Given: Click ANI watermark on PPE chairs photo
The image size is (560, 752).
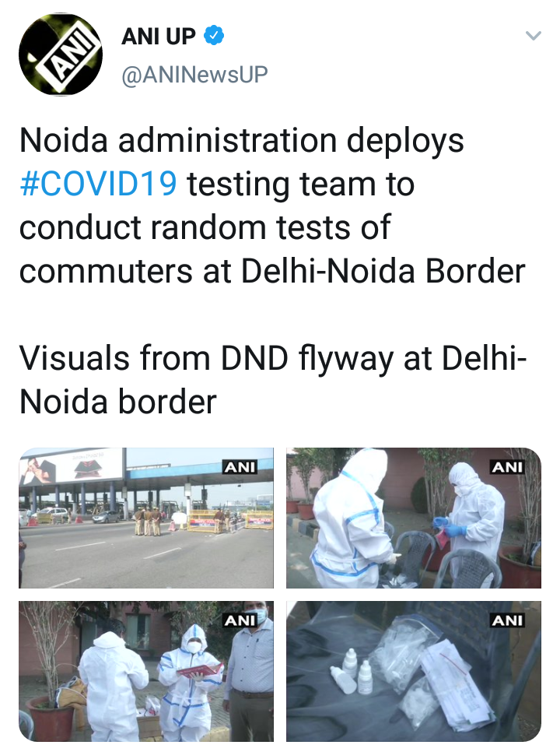Looking at the screenshot, I should [x=508, y=466].
